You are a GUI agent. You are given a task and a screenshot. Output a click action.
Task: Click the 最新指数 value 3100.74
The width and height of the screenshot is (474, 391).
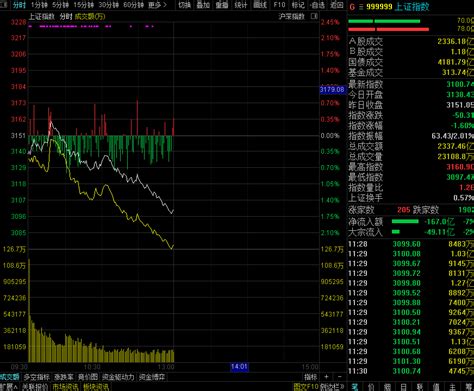tap(460, 84)
